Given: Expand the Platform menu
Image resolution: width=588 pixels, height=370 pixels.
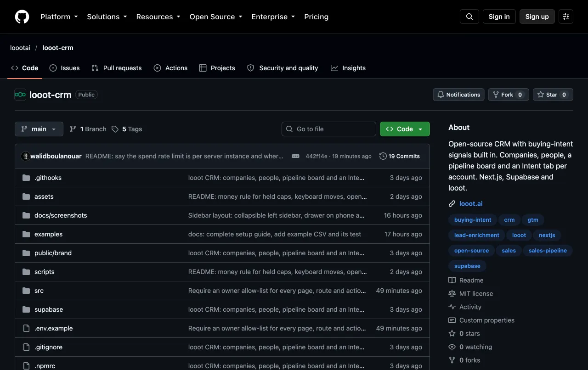Looking at the screenshot, I should point(59,17).
